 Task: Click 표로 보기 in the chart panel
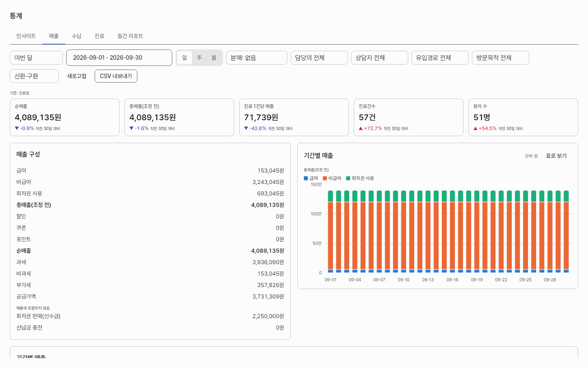(556, 156)
